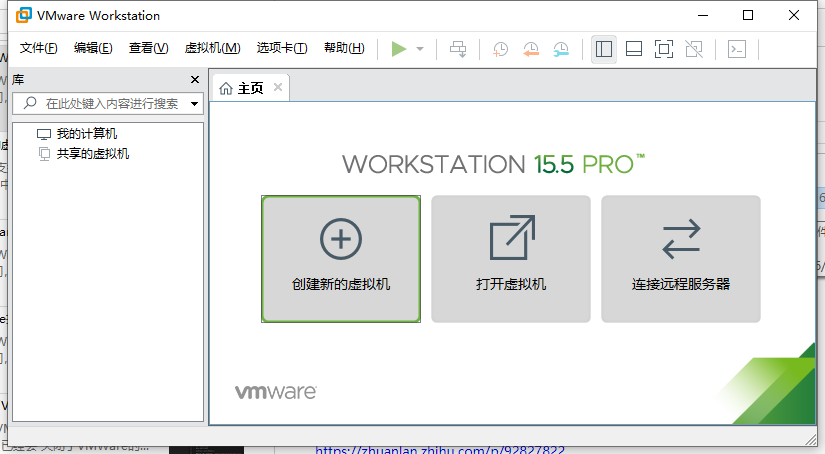Click the green power-on play button
The image size is (825, 454).
point(399,49)
